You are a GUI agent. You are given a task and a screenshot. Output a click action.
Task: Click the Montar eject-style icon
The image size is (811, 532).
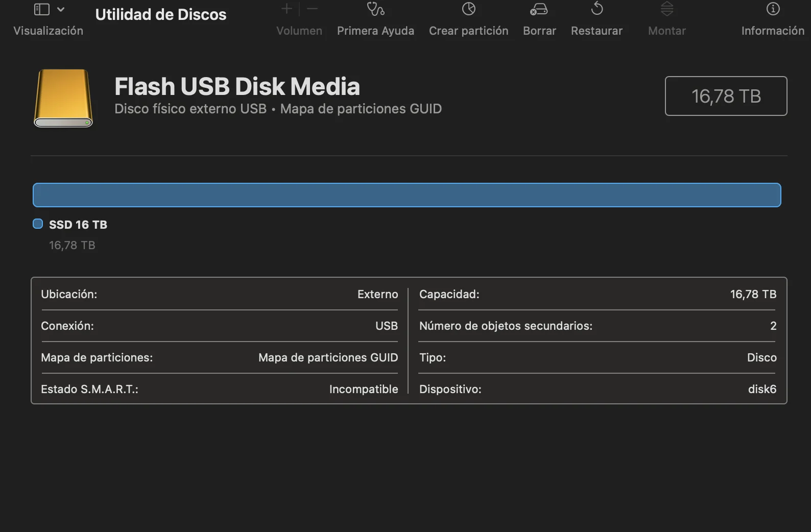tap(666, 9)
